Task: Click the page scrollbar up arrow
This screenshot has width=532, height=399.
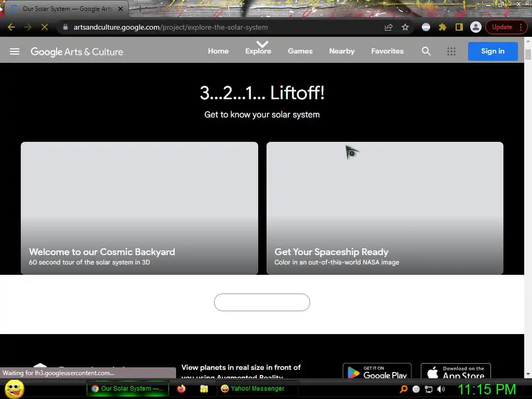Action: pos(528,42)
